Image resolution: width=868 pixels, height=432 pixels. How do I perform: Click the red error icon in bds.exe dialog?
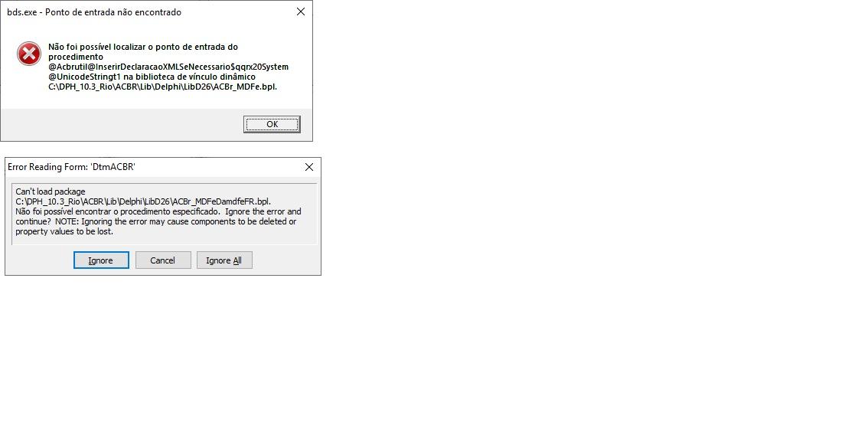(x=29, y=54)
